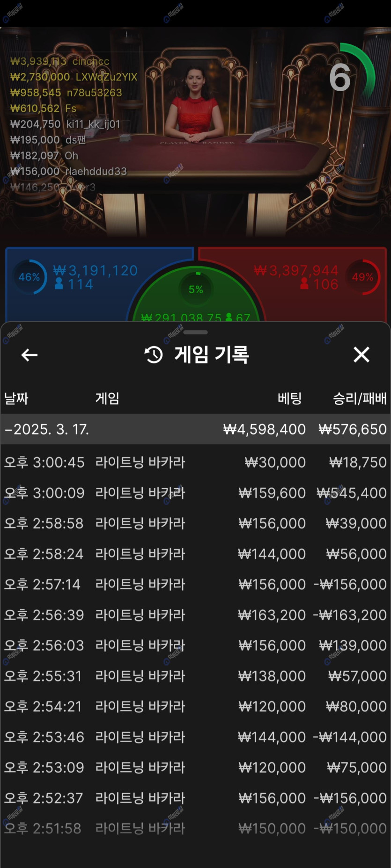
Task: Click the 베팅 column header
Action: [289, 398]
